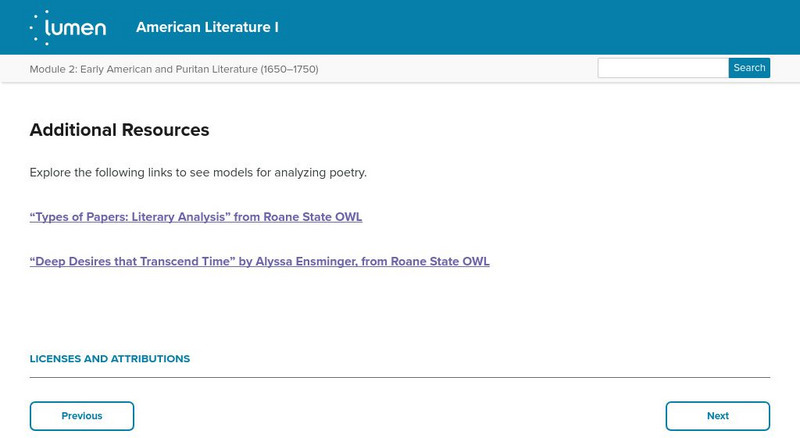Click the divider line below Licenses and Attributions
This screenshot has width=800, height=438.
click(400, 377)
